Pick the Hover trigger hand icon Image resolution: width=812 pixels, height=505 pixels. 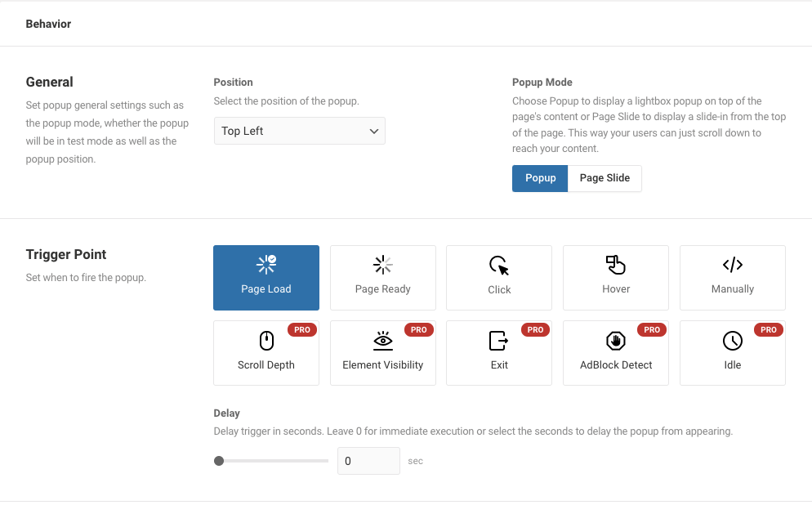point(616,265)
